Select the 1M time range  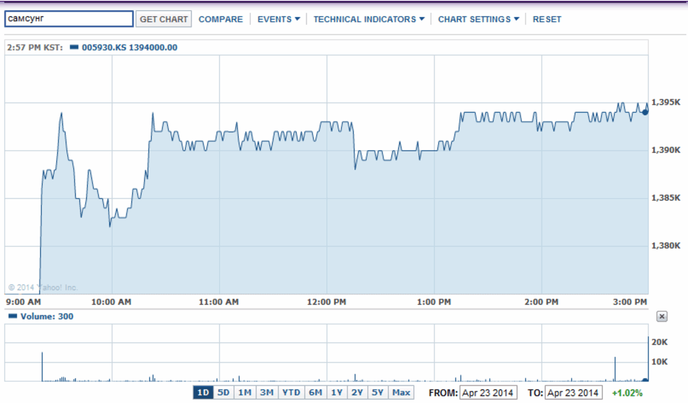point(245,392)
